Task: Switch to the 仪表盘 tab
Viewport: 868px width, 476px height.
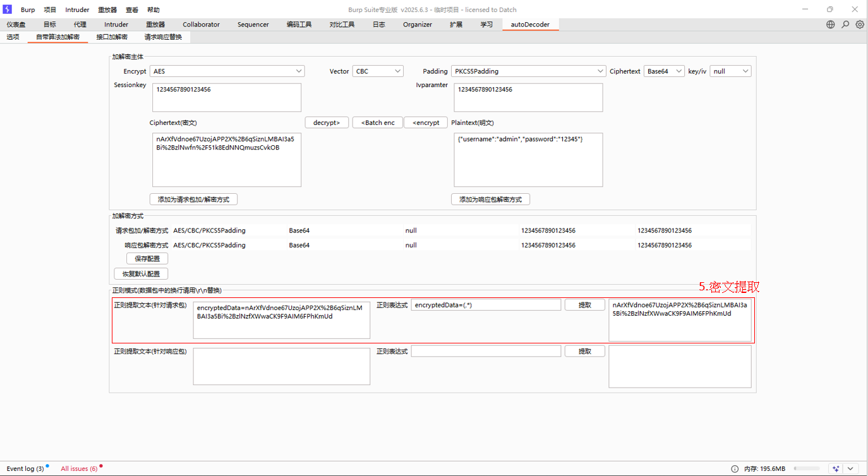Action: (x=16, y=25)
